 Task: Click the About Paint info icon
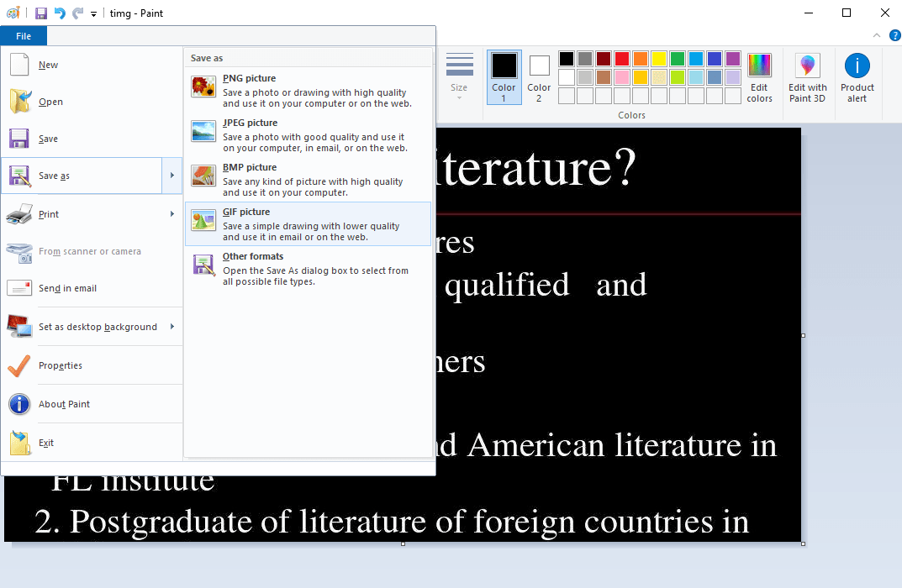click(x=19, y=404)
